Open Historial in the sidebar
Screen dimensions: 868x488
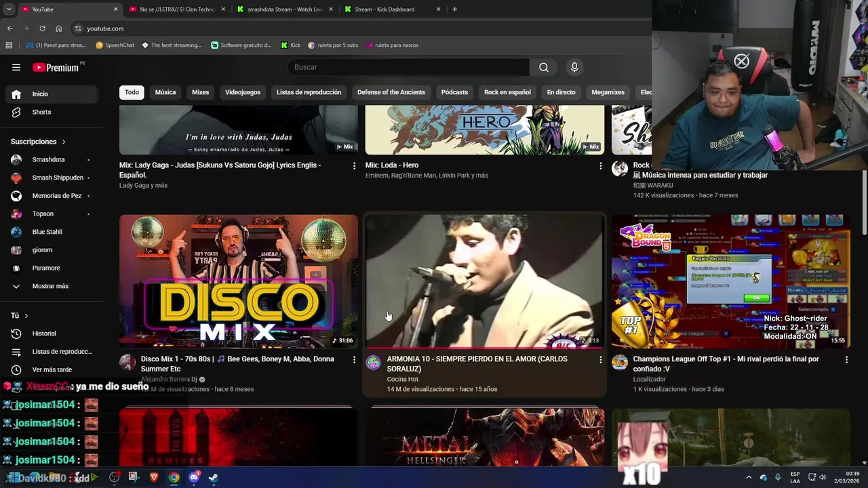(52, 333)
